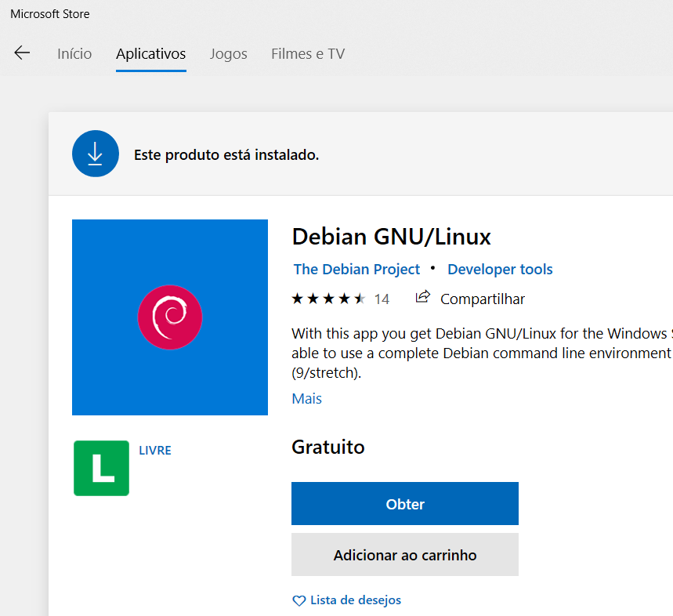Screen dimensions: 673x616
Task: Switch to the Aplicativos tab
Action: click(x=150, y=53)
